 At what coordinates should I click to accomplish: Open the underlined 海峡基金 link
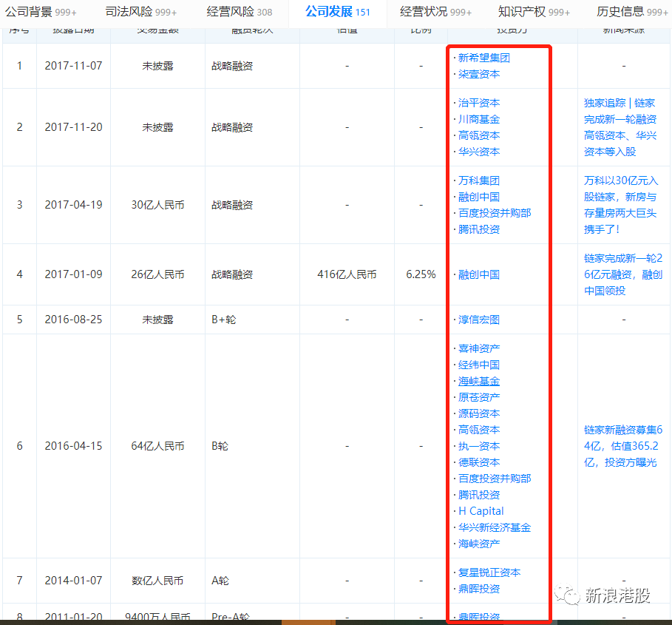click(479, 381)
